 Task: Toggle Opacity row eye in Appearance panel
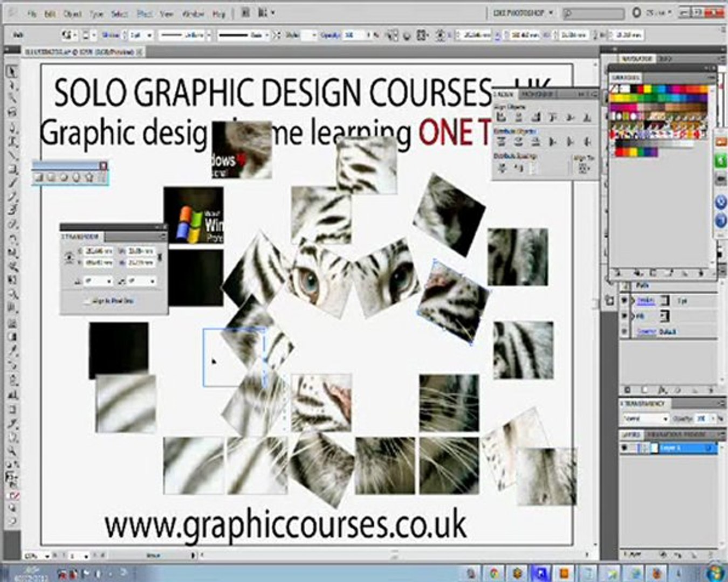(x=625, y=332)
